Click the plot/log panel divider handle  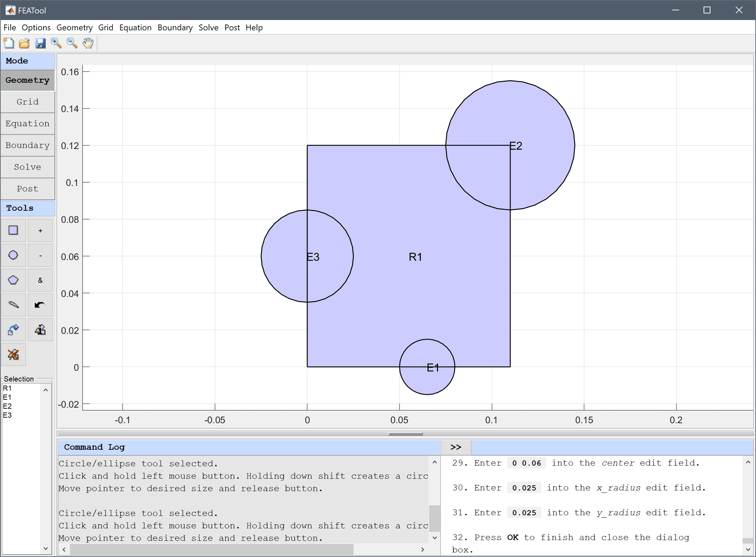coord(406,434)
